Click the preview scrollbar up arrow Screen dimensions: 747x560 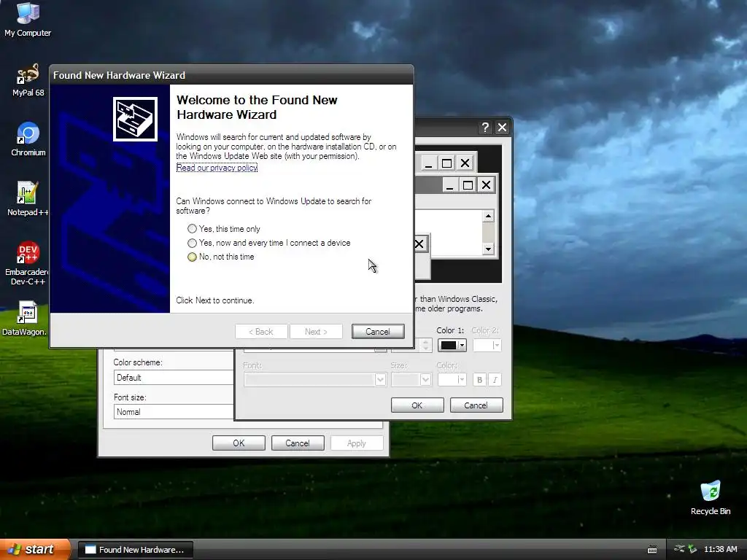pyautogui.click(x=488, y=216)
